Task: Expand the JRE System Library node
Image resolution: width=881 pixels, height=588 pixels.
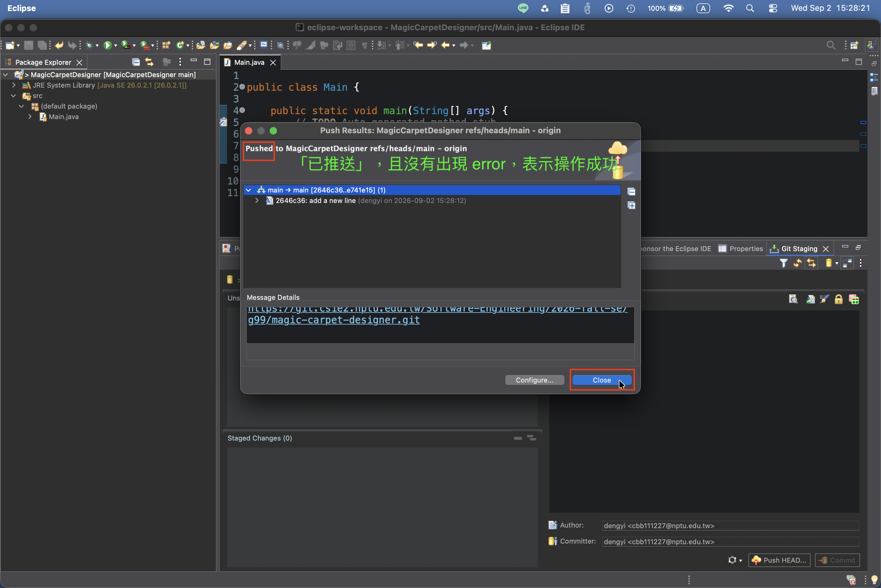Action: click(x=14, y=85)
